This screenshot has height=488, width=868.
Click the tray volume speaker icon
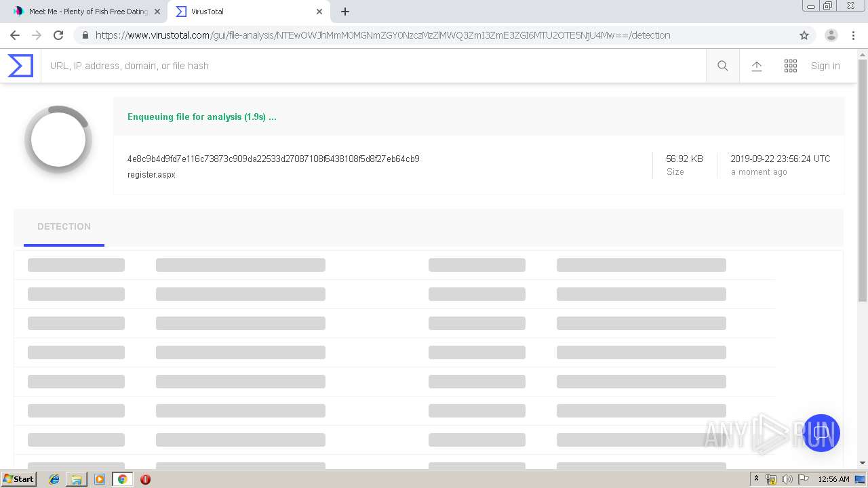click(787, 479)
